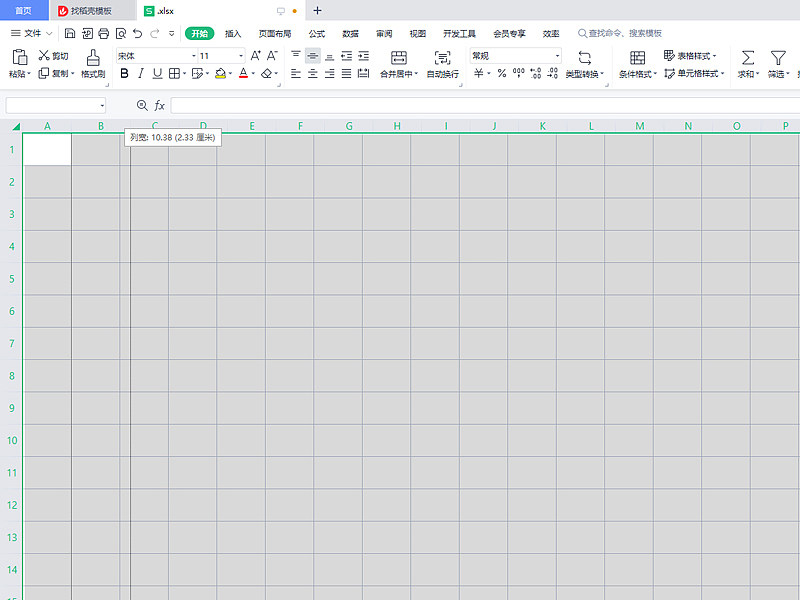Click the Save icon in quick toolbar

pos(70,34)
